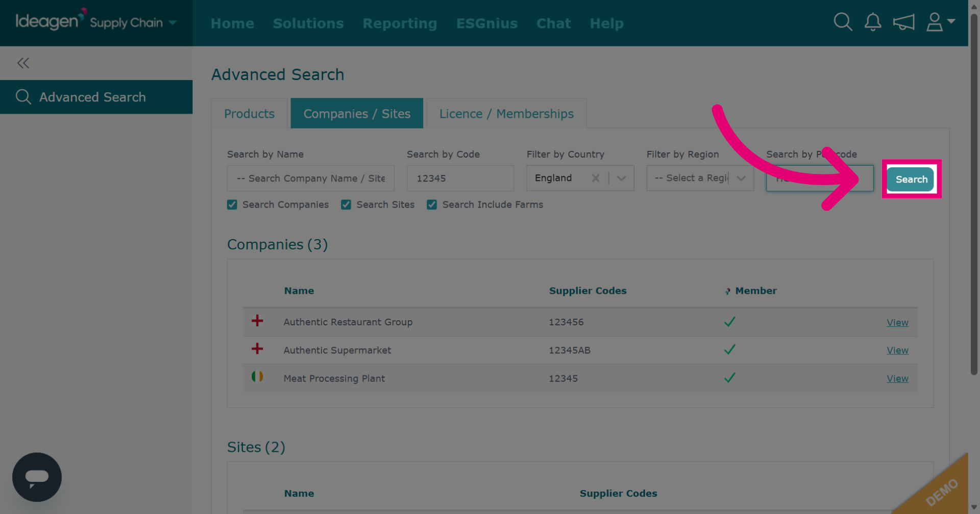Click Authentic Restaurant Group name
Image resolution: width=980 pixels, height=514 pixels.
pos(348,322)
